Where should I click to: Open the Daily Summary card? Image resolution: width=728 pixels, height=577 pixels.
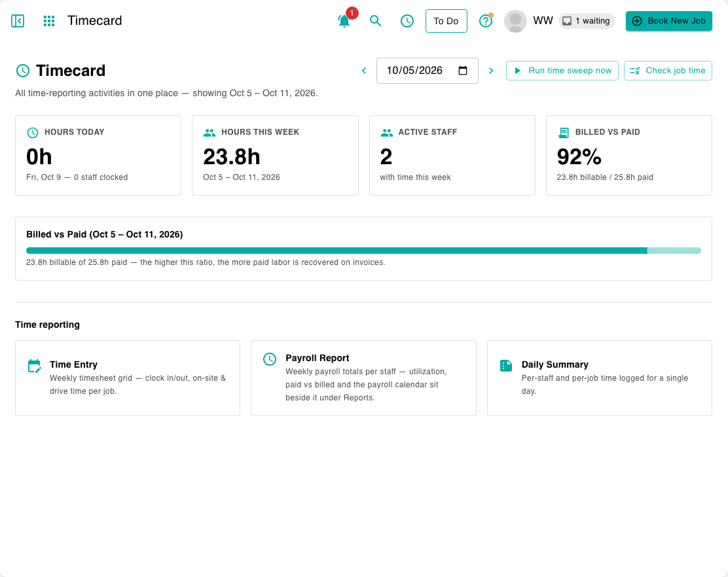(x=600, y=378)
